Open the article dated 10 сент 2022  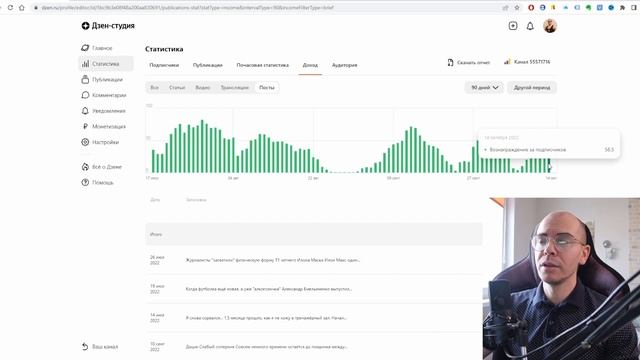click(266, 347)
